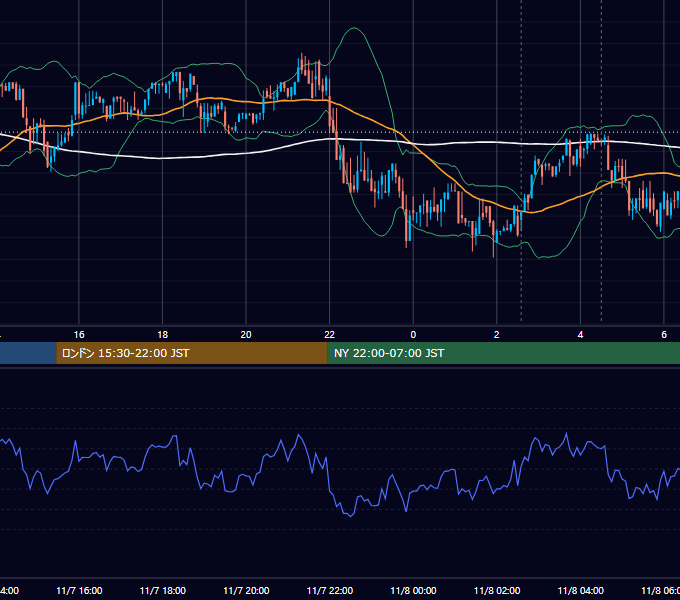Click the 11/7 18:00 label on lower axis
The width and height of the screenshot is (680, 600).
pyautogui.click(x=163, y=591)
